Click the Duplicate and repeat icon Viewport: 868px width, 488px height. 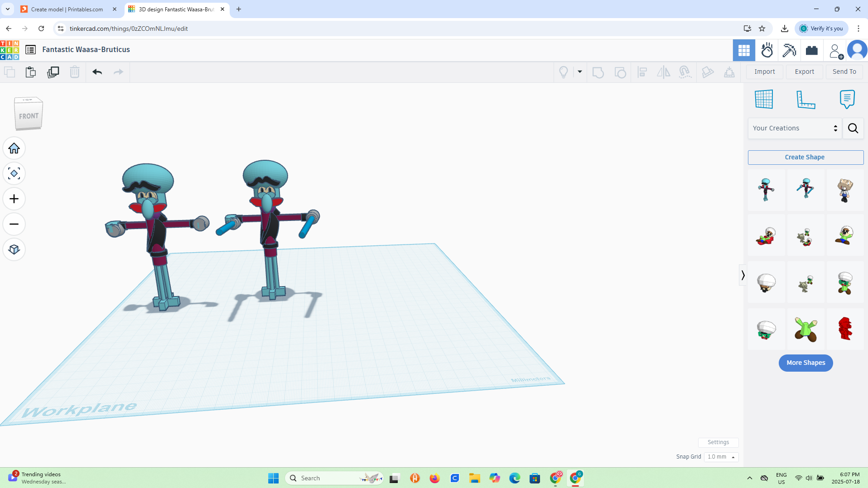click(53, 72)
